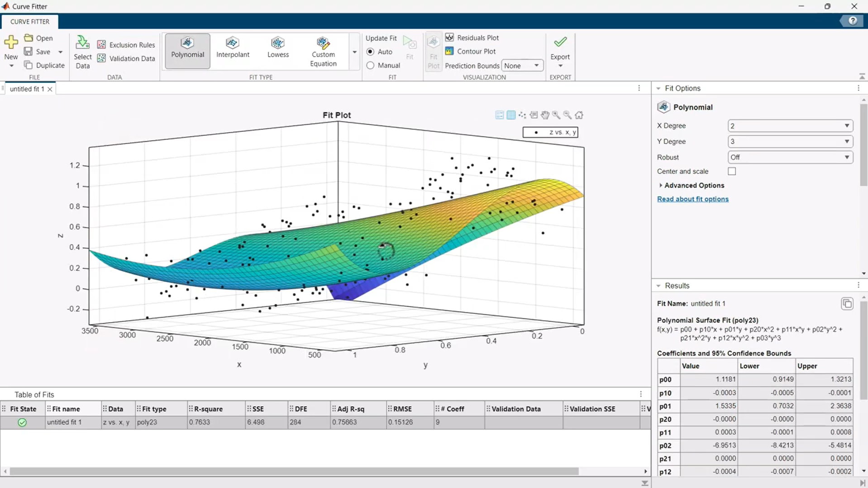
Task: Open the X Degree dropdown
Action: pyautogui.click(x=790, y=125)
